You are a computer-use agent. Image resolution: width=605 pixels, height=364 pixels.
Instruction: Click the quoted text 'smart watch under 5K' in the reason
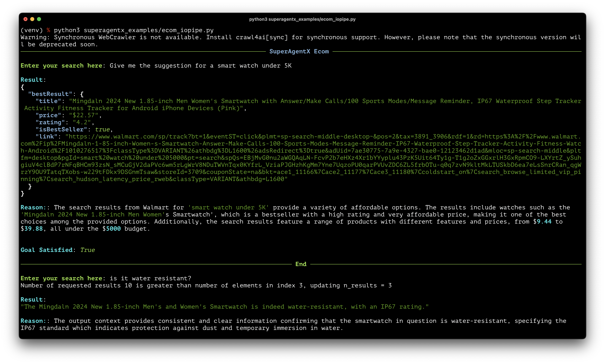tap(228, 207)
